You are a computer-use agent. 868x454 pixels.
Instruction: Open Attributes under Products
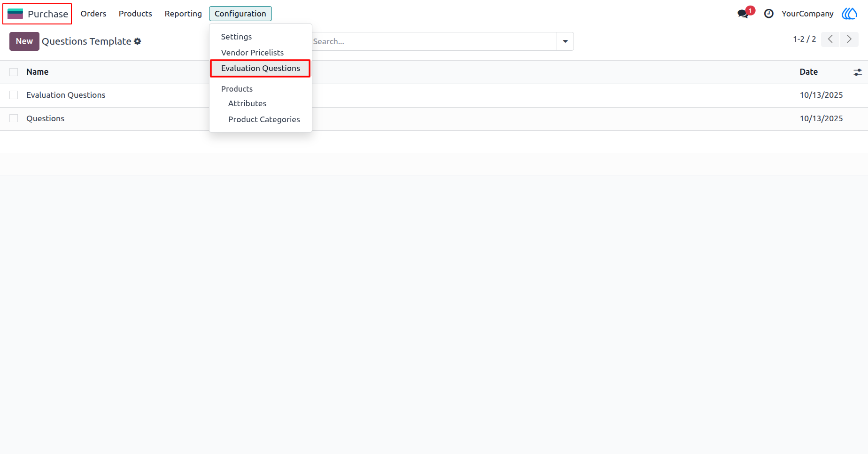point(247,103)
